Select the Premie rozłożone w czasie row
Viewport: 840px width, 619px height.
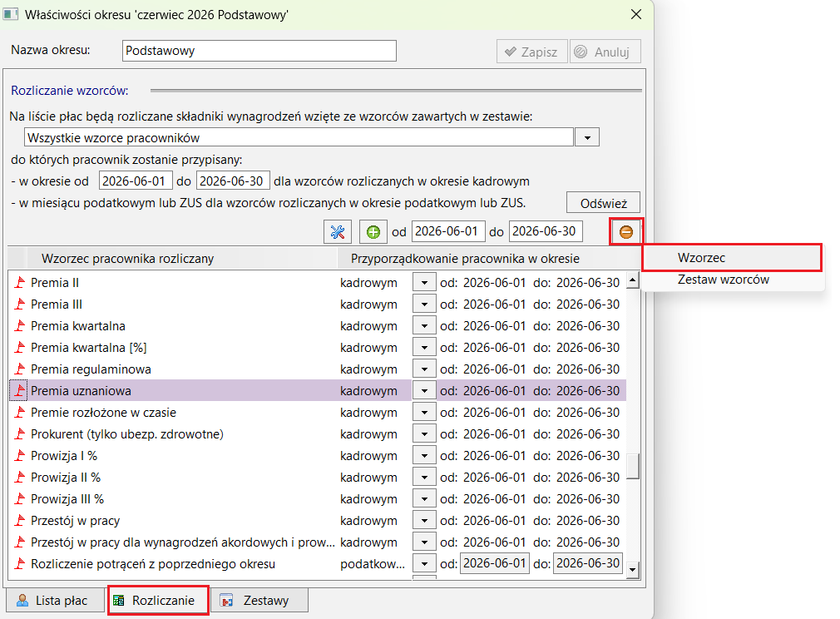click(x=318, y=412)
